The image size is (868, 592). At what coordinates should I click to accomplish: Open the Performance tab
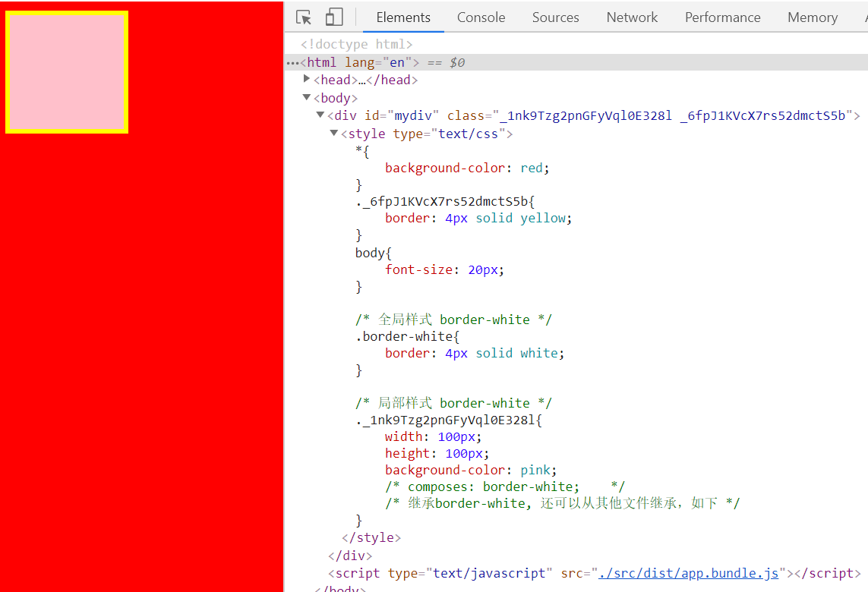coord(722,17)
